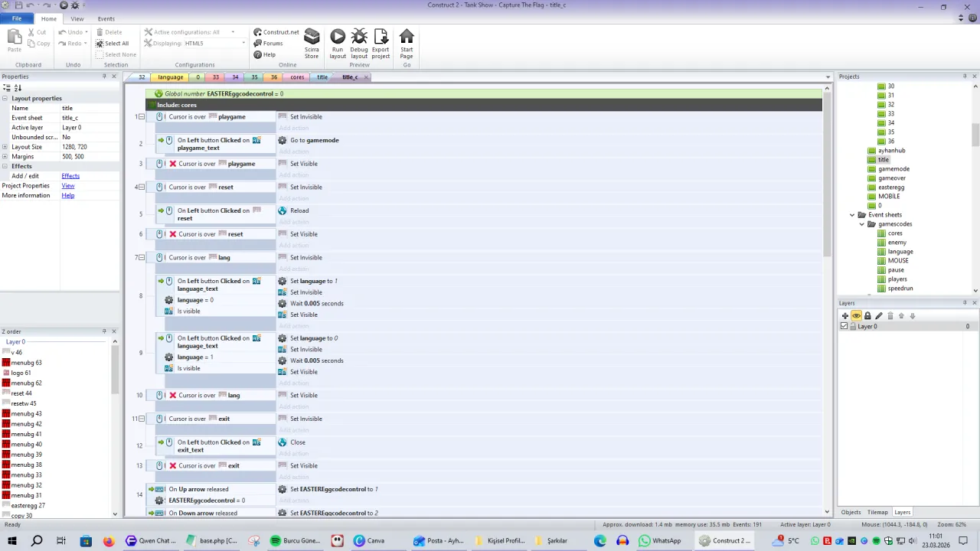Viewport: 980px width, 551px height.
Task: Open the Export project tool
Action: (381, 44)
